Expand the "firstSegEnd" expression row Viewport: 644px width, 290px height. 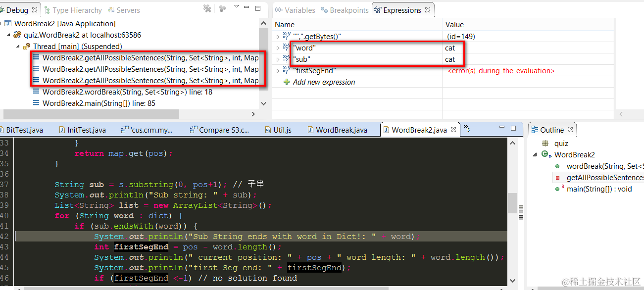[x=278, y=71]
